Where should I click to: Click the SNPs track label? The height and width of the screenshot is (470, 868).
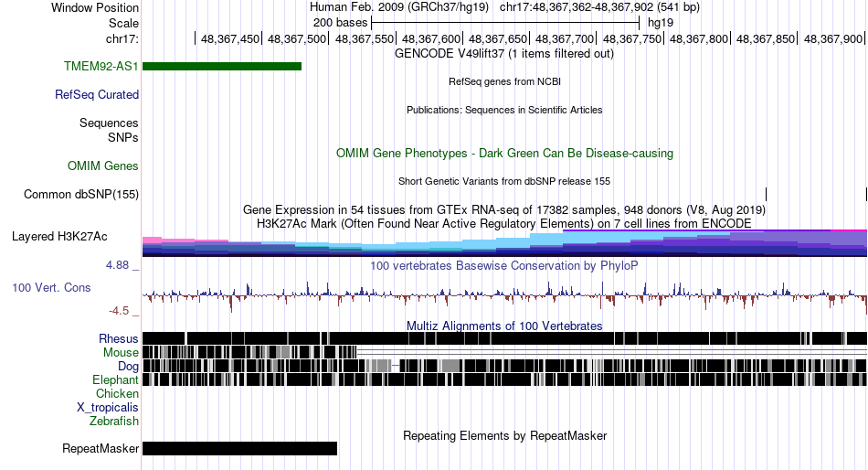click(123, 137)
